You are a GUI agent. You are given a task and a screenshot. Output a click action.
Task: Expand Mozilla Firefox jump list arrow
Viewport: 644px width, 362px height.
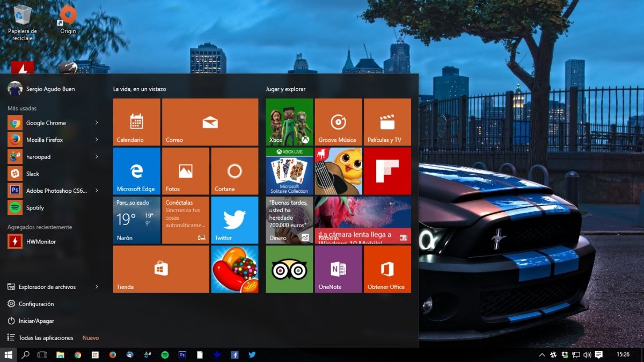(97, 140)
